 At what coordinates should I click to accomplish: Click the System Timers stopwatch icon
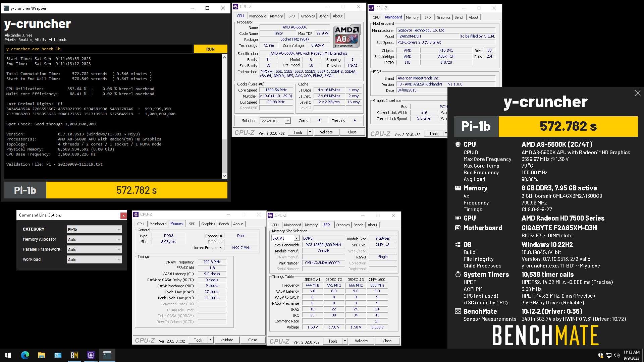pyautogui.click(x=458, y=275)
